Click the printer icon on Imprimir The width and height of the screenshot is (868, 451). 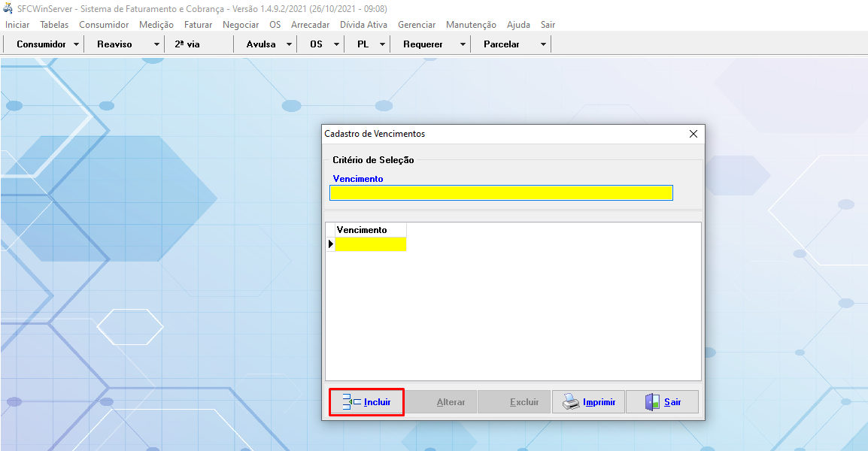572,402
